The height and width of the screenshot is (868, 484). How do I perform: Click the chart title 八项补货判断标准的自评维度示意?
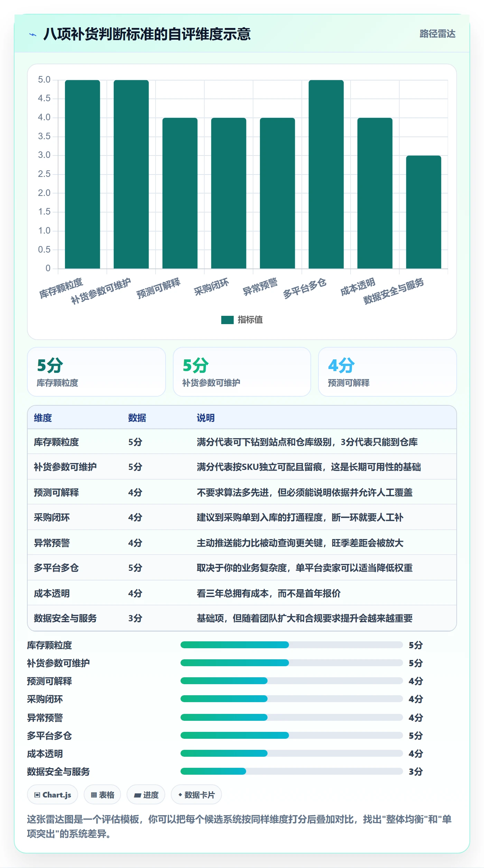coord(147,34)
